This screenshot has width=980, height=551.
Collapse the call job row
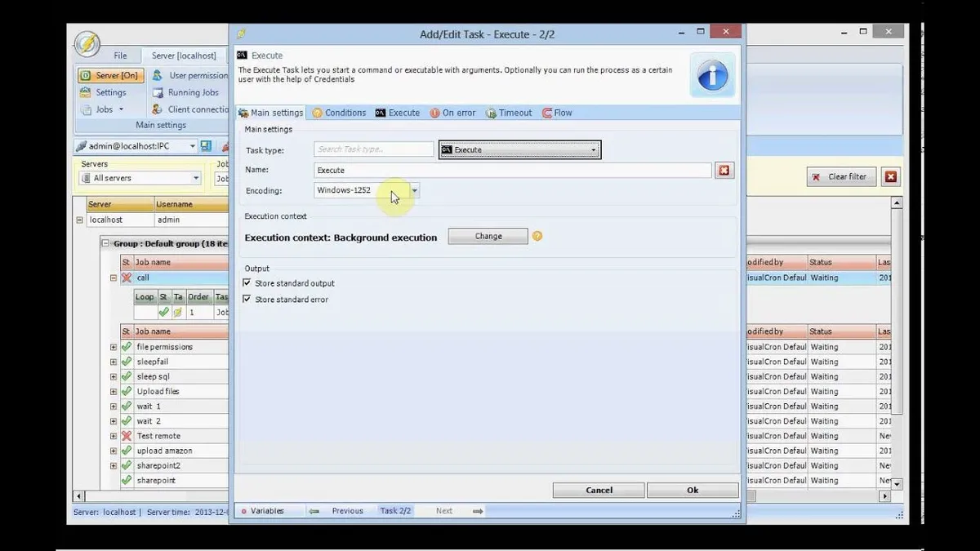pos(114,278)
